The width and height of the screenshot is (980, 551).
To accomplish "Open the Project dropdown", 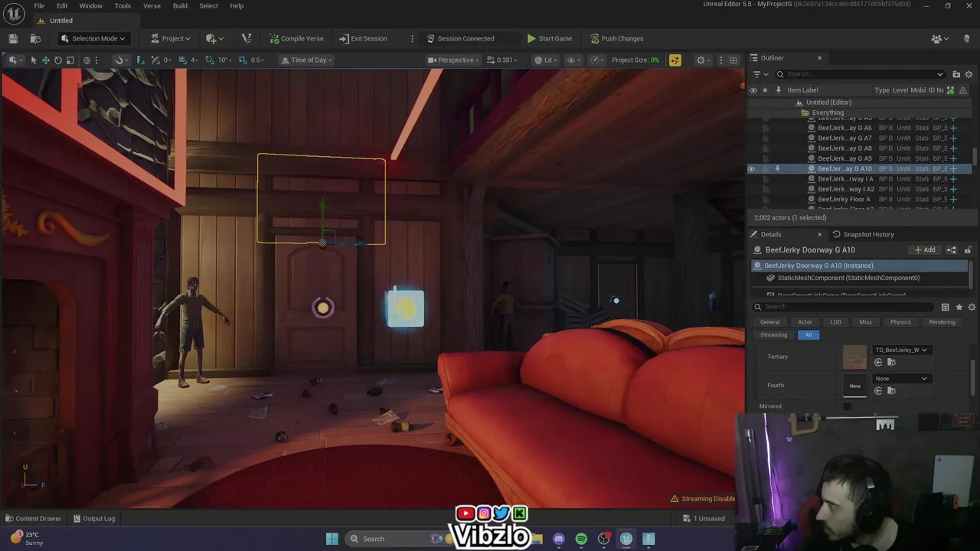I will (171, 38).
